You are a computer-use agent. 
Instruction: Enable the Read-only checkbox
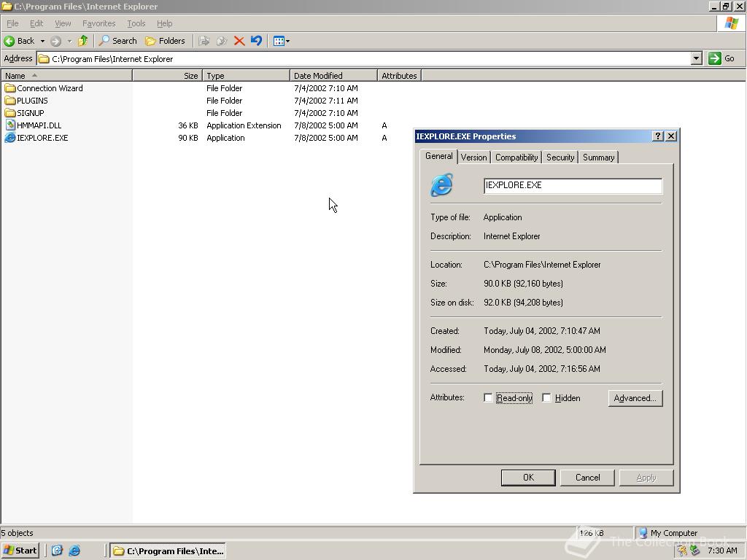pyautogui.click(x=488, y=397)
